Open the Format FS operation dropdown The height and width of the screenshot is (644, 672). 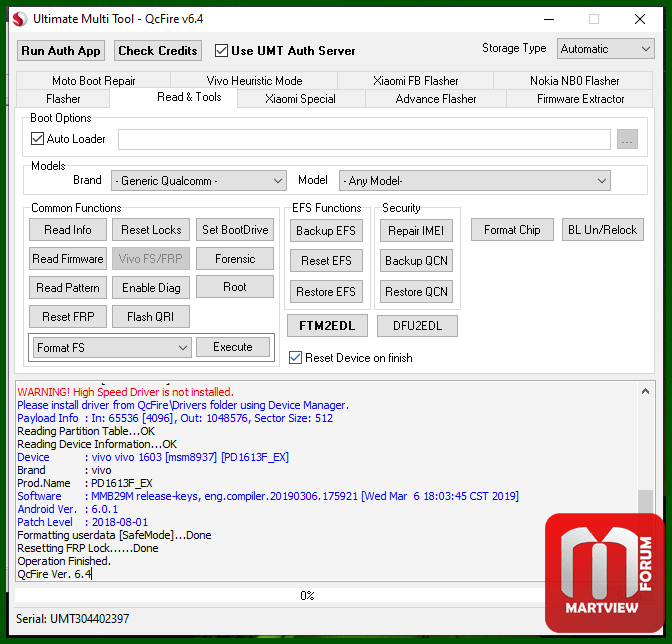tap(112, 347)
